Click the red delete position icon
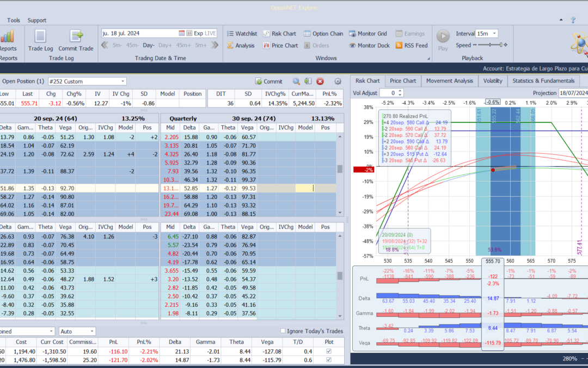 pyautogui.click(x=320, y=81)
